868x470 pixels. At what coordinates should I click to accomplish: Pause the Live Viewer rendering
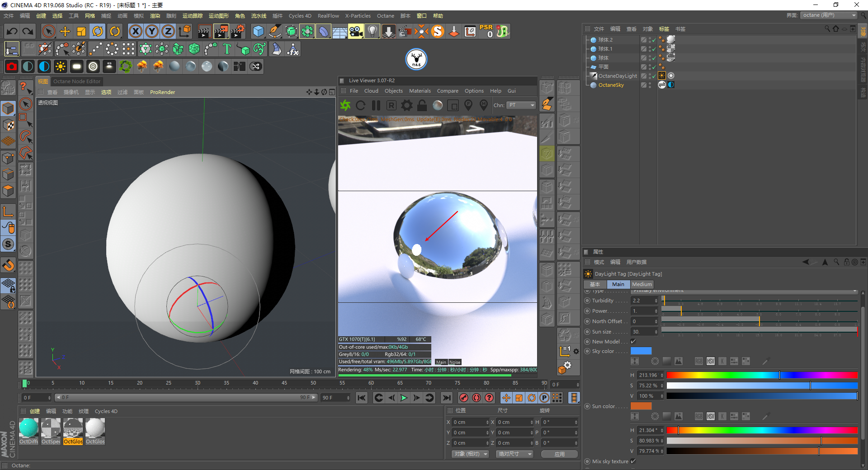click(x=376, y=105)
